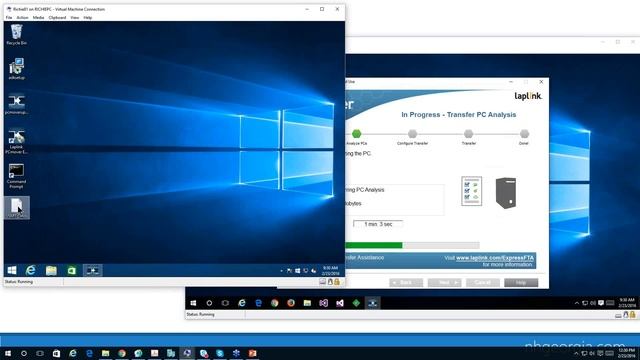Screen dimensions: 640x360
Task: Click the Cancel button in PCmover wizard
Action: pyautogui.click(x=482, y=282)
